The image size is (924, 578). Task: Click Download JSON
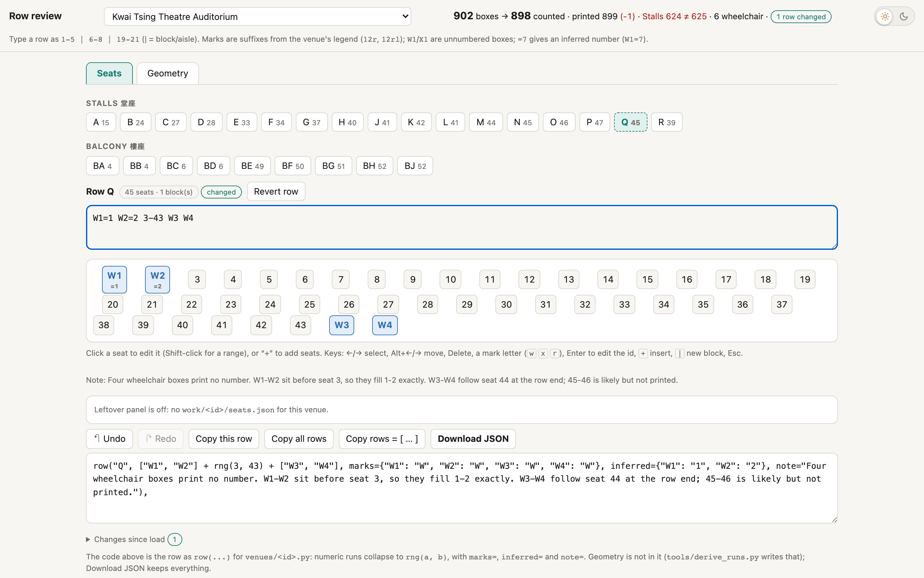473,439
